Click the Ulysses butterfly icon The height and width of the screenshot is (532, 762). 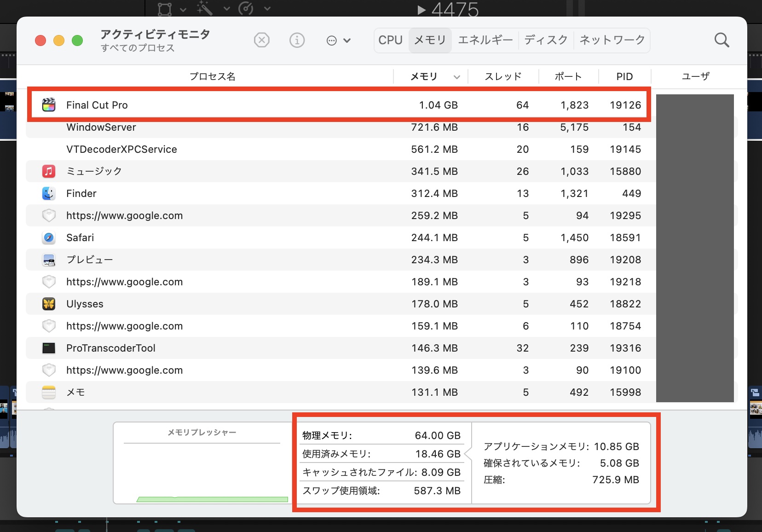tap(49, 304)
